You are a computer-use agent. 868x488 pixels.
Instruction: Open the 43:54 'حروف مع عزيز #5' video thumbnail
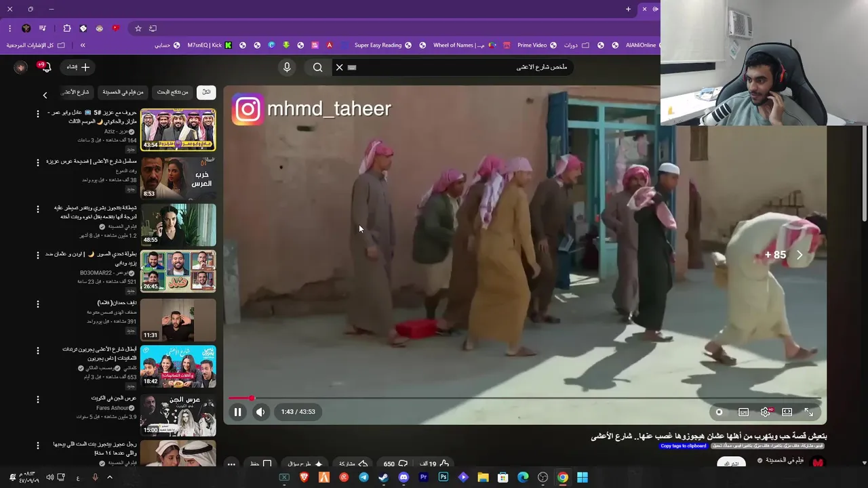tap(178, 129)
